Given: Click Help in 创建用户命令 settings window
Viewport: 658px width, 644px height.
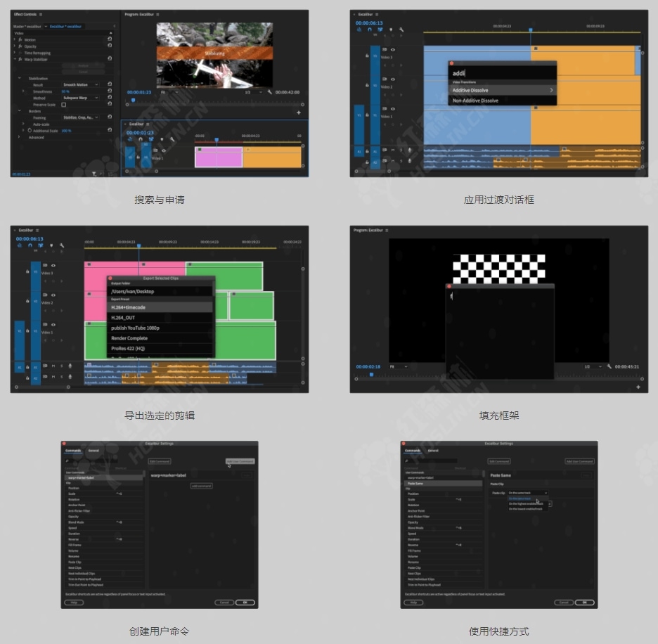Looking at the screenshot, I should 74,602.
